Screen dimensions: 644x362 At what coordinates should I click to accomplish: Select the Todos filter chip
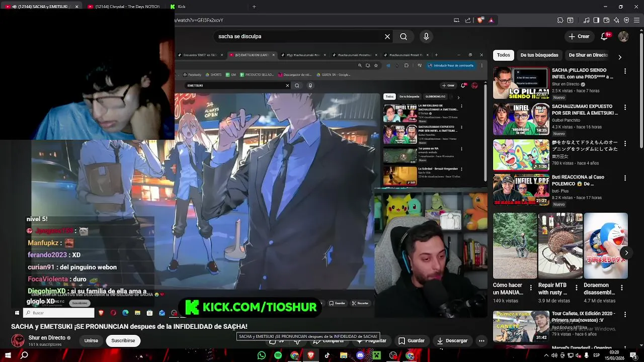click(503, 55)
